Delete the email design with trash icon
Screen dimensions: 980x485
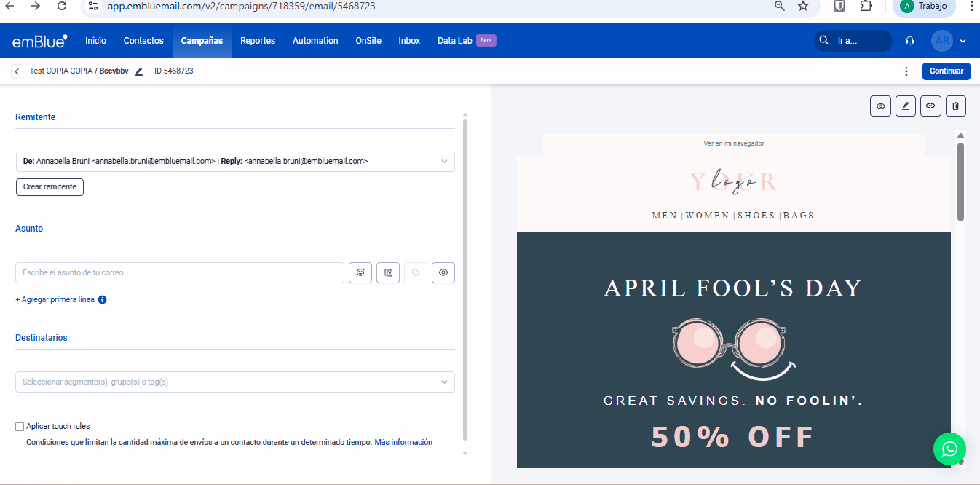click(956, 106)
